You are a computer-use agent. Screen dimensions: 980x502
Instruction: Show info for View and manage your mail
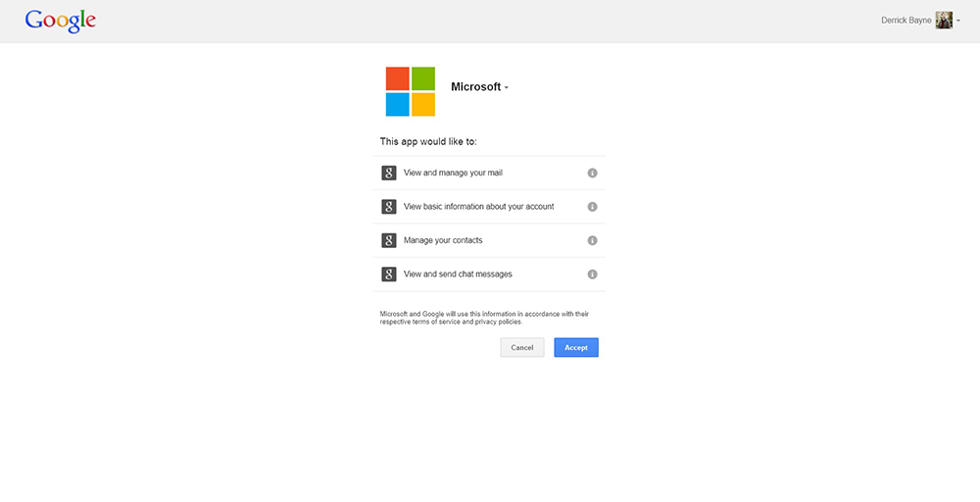[x=593, y=174]
